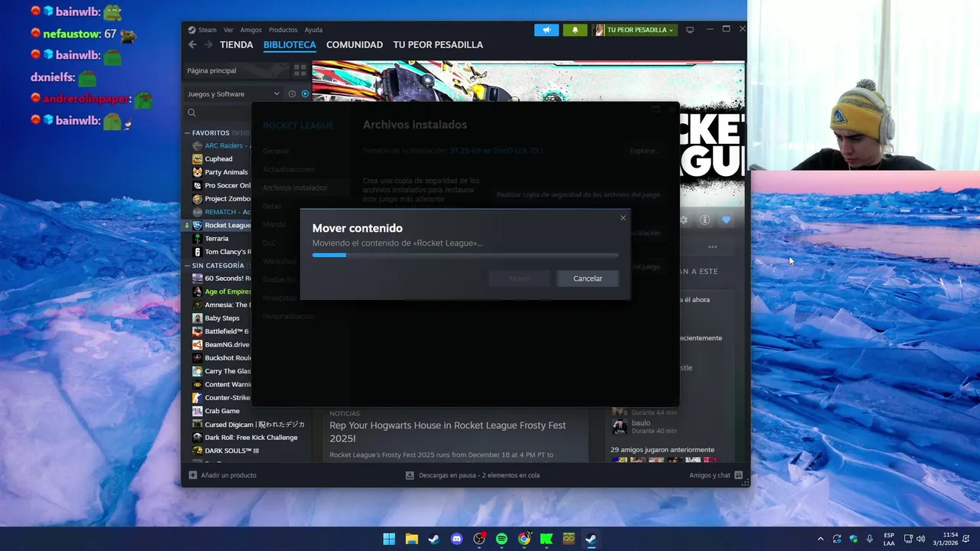
Task: Click the move content progress bar
Action: pos(465,255)
